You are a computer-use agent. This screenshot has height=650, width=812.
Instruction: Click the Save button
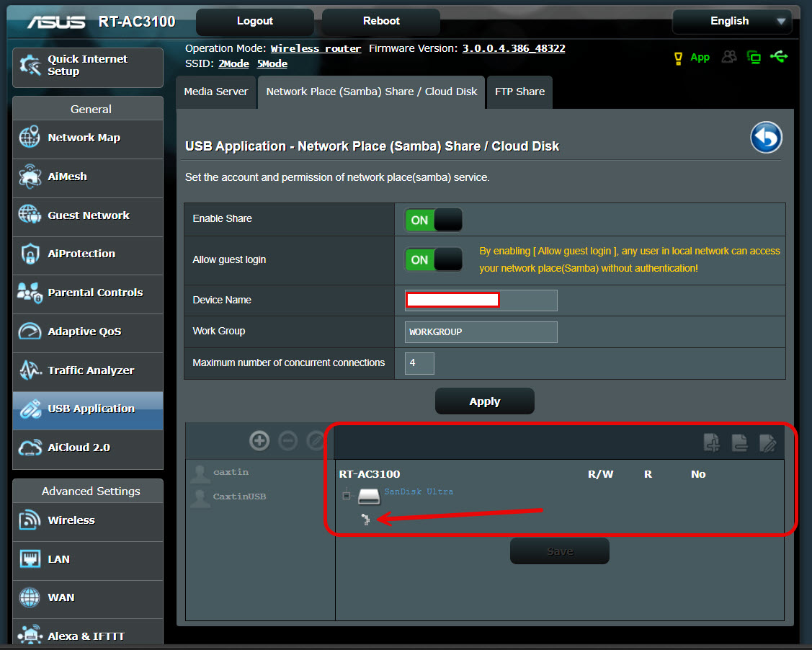560,551
